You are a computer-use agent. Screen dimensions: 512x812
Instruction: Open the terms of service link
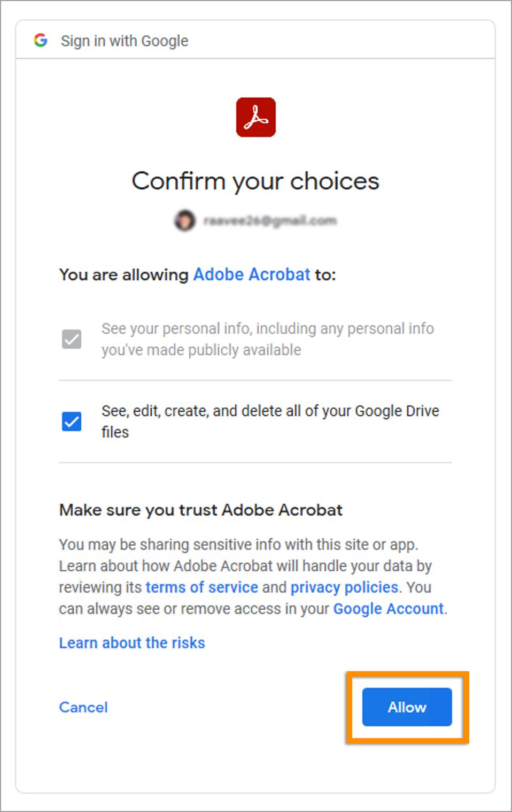click(201, 587)
